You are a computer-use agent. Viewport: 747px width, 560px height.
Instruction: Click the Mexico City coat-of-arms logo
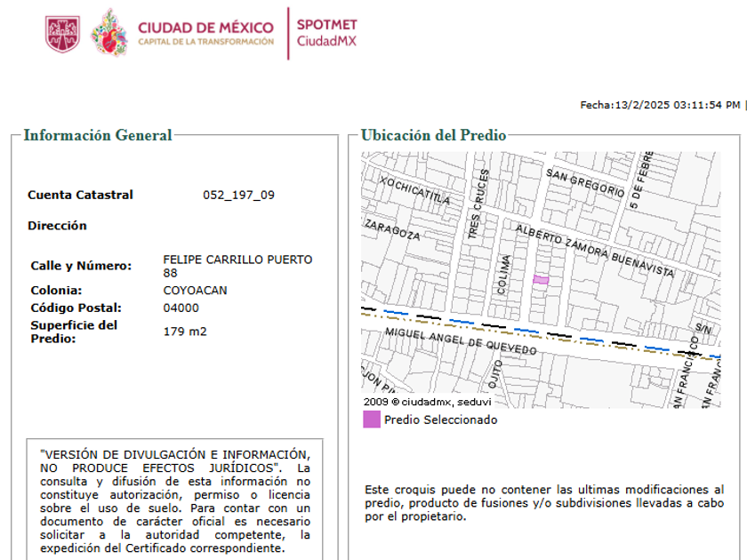pos(62,34)
